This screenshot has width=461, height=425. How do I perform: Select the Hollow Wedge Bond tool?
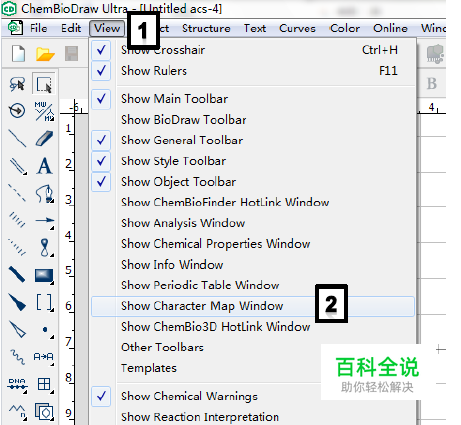pos(17,329)
